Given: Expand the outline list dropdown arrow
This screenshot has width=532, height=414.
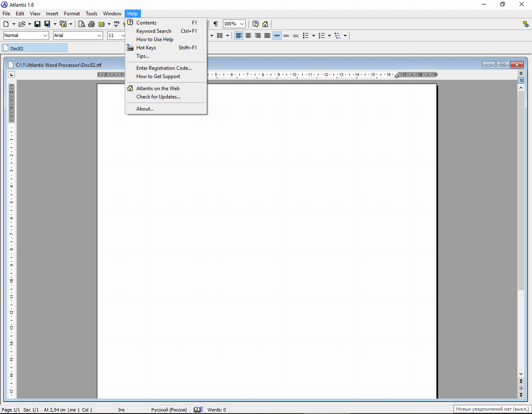Looking at the screenshot, I should click(345, 36).
